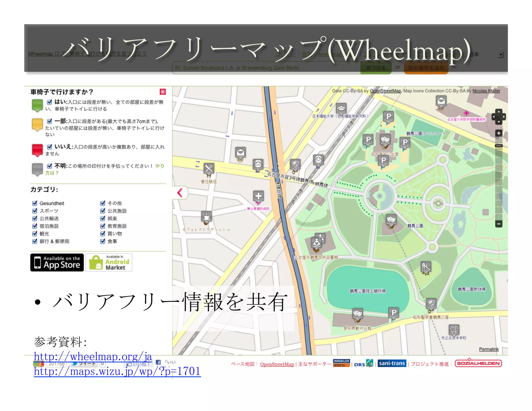532x411 pixels.
Task: Collapse the sidebar with the red chevron
Action: pyautogui.click(x=180, y=193)
